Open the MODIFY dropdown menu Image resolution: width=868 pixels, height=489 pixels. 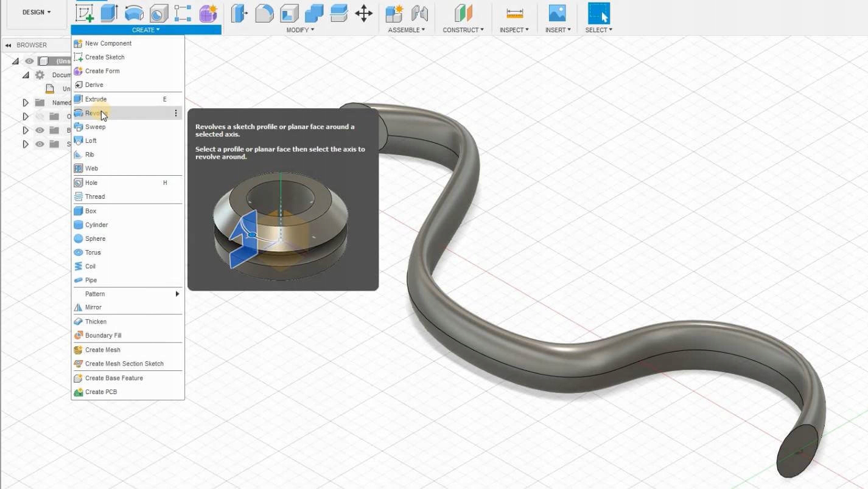coord(300,30)
